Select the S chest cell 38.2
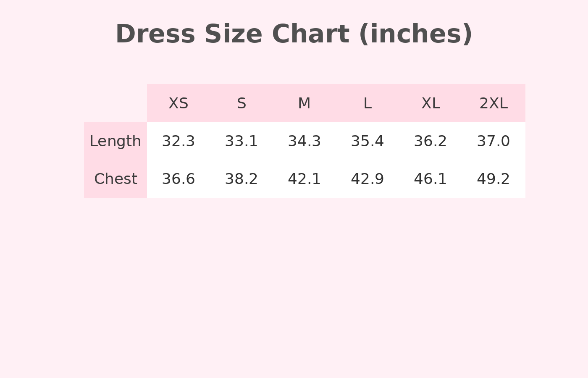This screenshot has height=378, width=588. [241, 179]
